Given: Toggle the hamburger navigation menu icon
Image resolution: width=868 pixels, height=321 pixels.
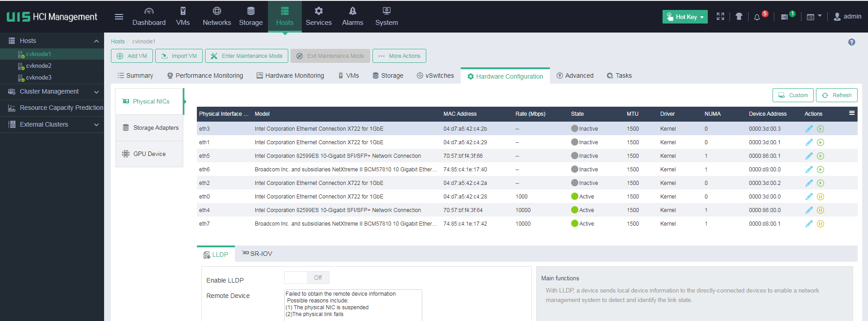Looking at the screenshot, I should 119,17.
